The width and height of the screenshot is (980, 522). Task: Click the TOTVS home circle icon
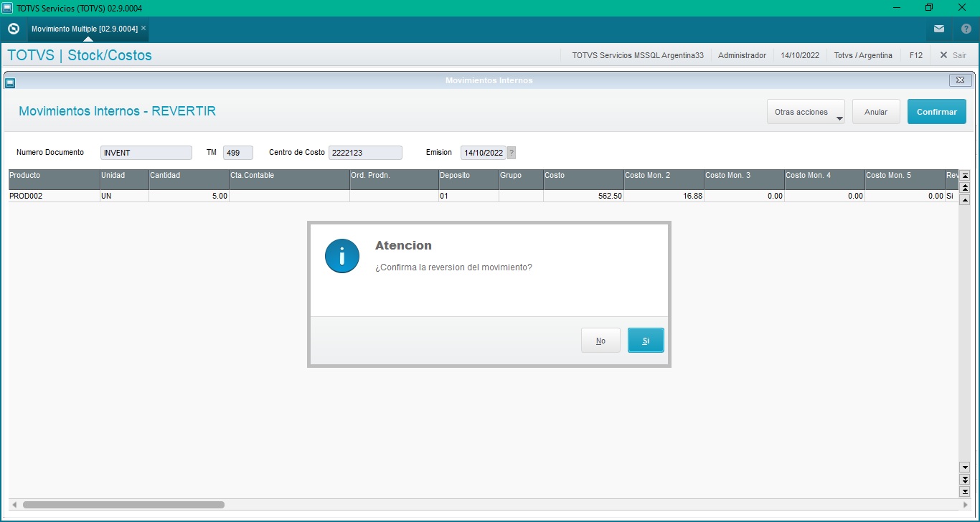[14, 29]
